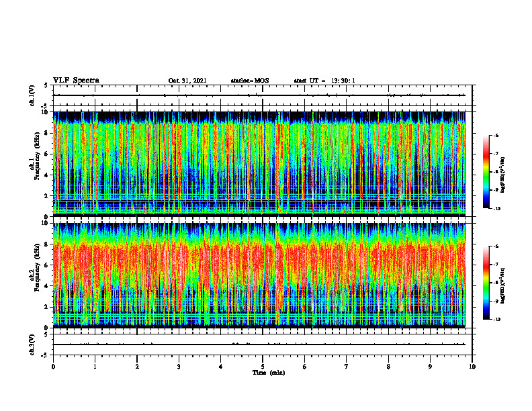Click the "7" tick on Time axis
Viewport: 532px width, 411px height.
pyautogui.click(x=347, y=367)
